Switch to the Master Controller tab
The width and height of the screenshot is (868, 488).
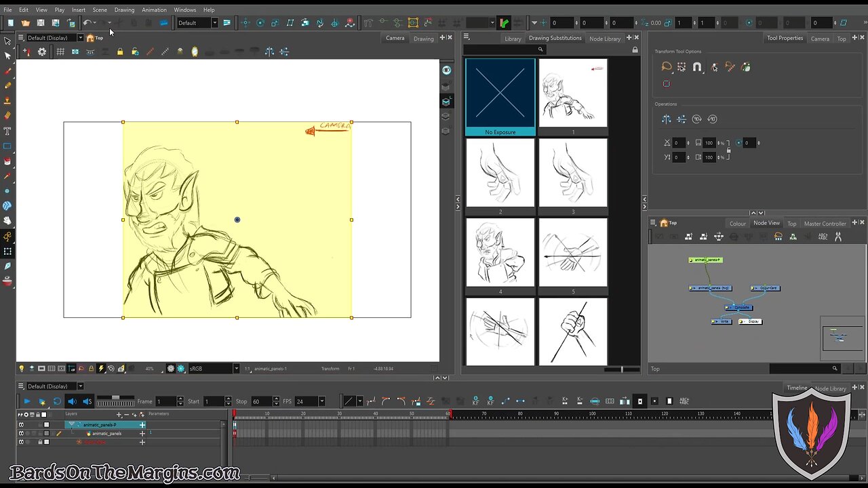pos(825,224)
